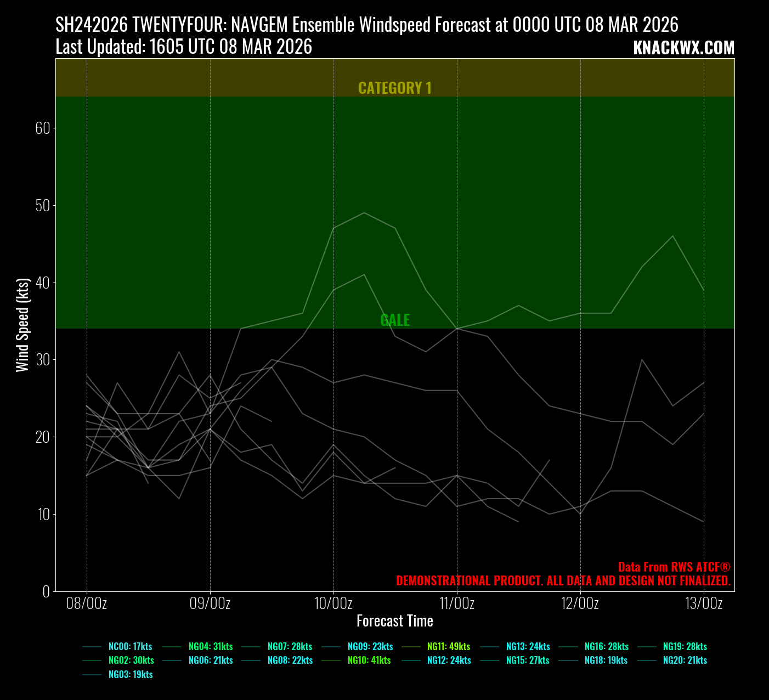Click the Wind Speed (kts) axis title
This screenshot has height=700, width=769.
pos(22,325)
